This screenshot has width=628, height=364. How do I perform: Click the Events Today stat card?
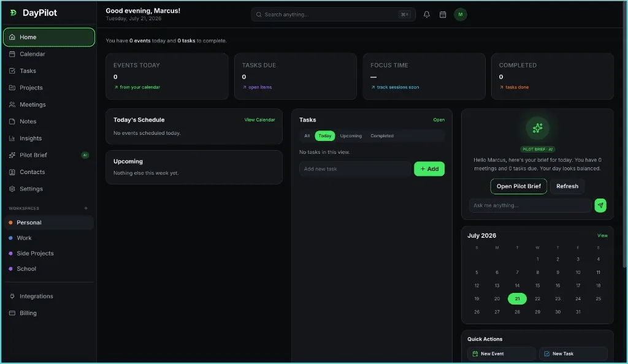[167, 77]
